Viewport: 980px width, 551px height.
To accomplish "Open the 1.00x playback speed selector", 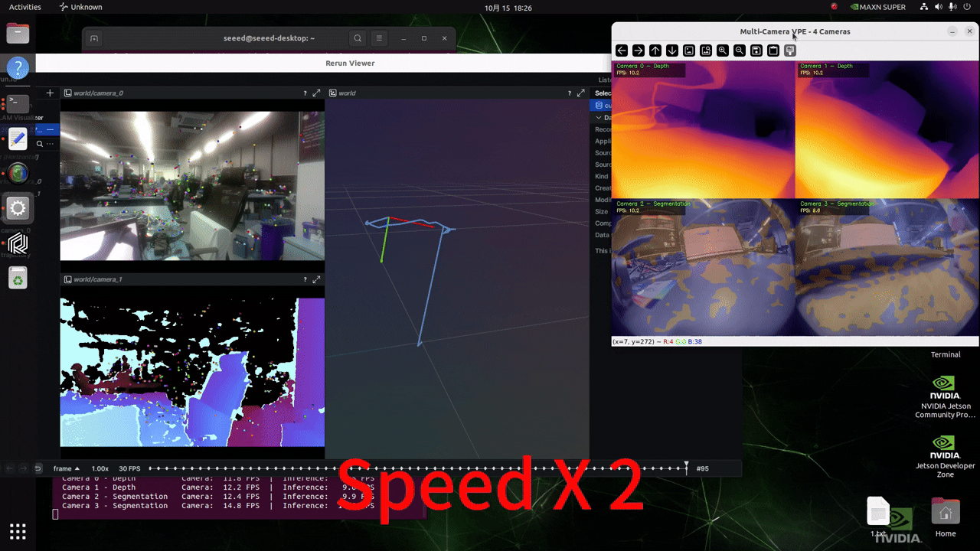I will [x=100, y=468].
